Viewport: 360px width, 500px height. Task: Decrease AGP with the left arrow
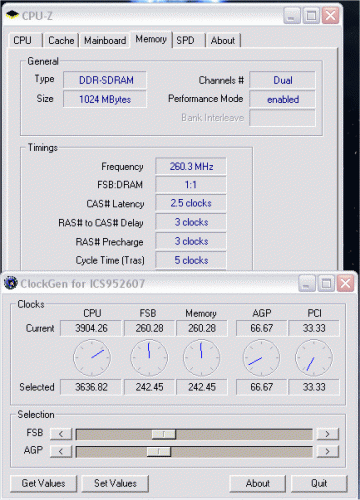61,451
